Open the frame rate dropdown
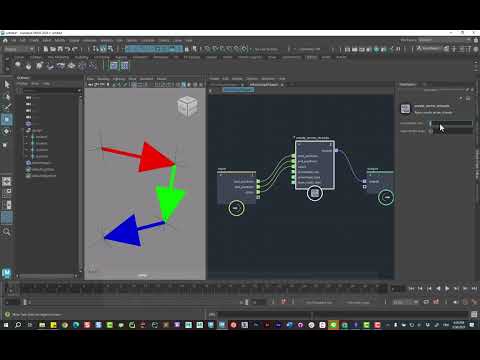 (x=405, y=302)
